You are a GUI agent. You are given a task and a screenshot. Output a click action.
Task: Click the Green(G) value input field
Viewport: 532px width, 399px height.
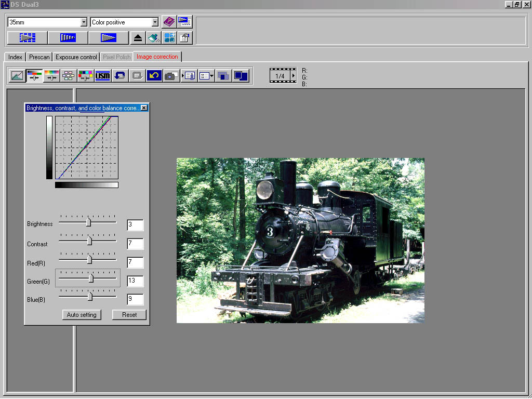click(135, 282)
